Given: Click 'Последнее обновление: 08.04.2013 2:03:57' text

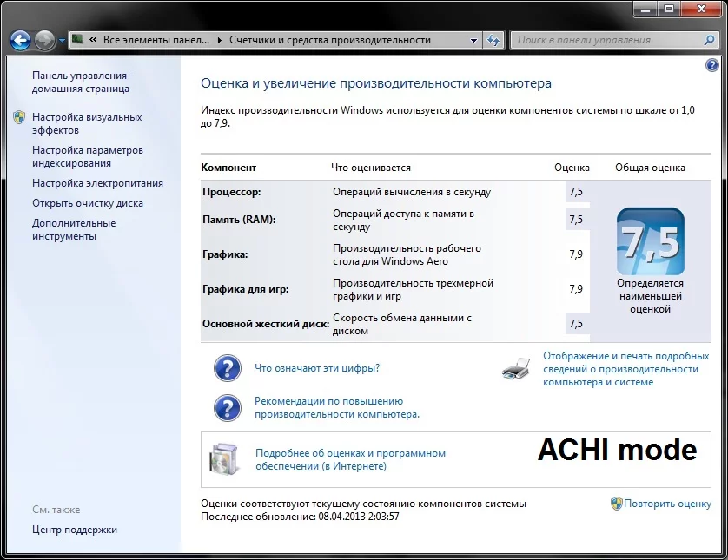Looking at the screenshot, I should 300,517.
